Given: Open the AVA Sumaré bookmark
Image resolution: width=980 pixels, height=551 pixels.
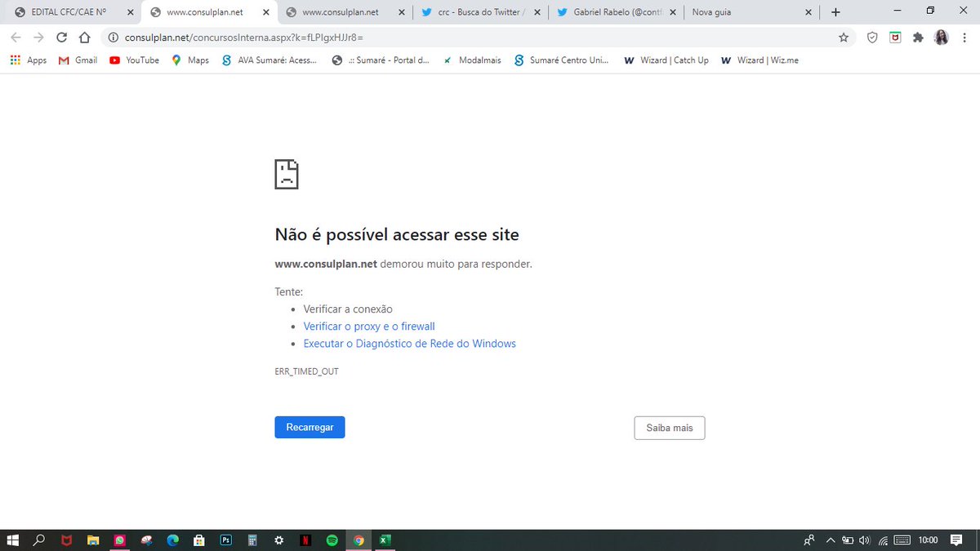Looking at the screenshot, I should (x=269, y=60).
